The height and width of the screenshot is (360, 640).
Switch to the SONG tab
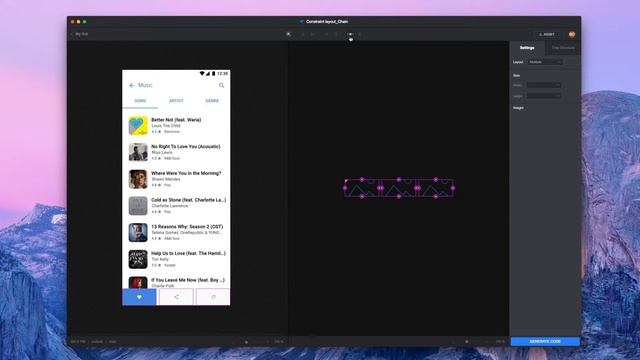coord(140,101)
